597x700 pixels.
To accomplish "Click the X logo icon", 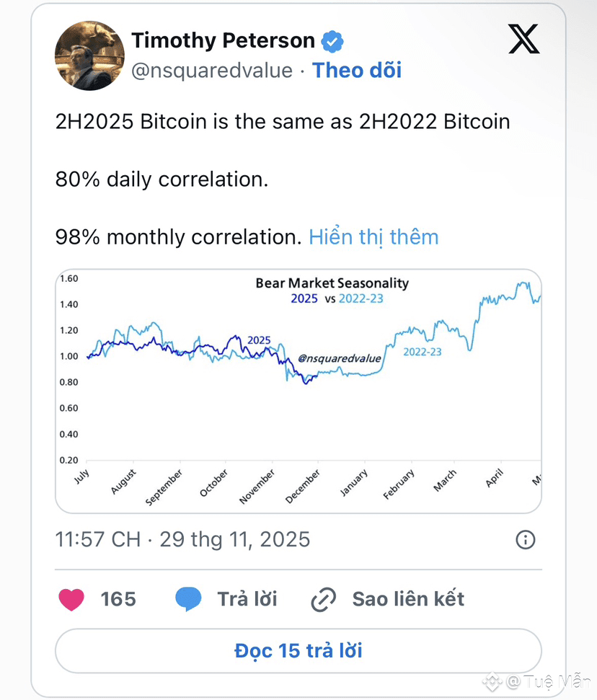I will (523, 39).
